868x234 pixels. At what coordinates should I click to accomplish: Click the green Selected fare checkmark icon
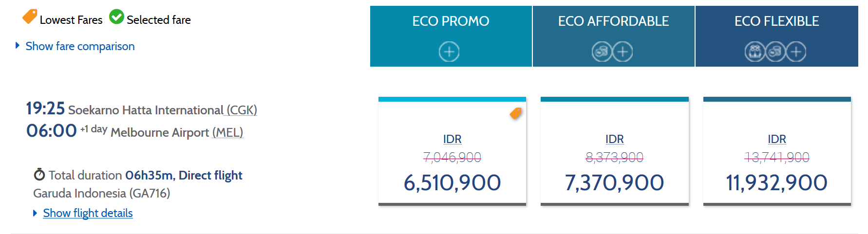(x=116, y=17)
